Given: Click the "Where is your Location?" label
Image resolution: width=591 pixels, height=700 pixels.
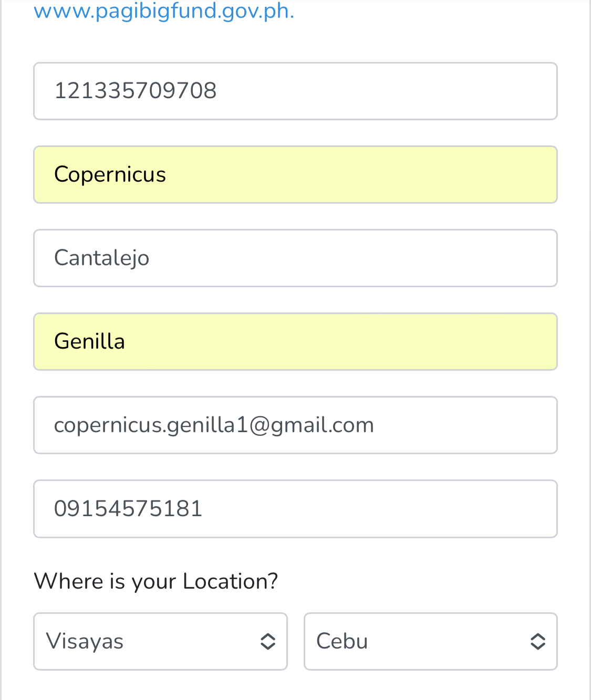Looking at the screenshot, I should tap(155, 581).
